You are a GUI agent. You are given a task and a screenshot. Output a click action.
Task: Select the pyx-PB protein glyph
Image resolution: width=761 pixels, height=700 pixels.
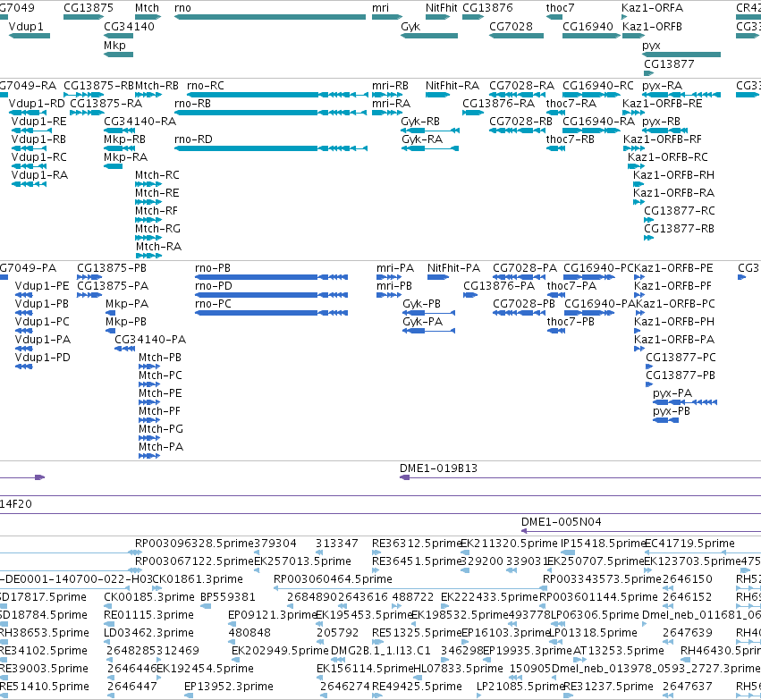pos(665,420)
